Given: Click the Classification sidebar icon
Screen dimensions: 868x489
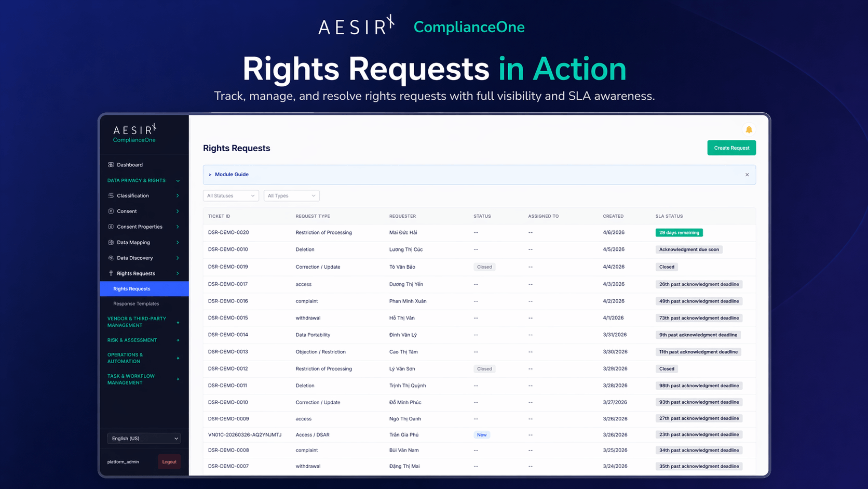Looking at the screenshot, I should pyautogui.click(x=111, y=196).
